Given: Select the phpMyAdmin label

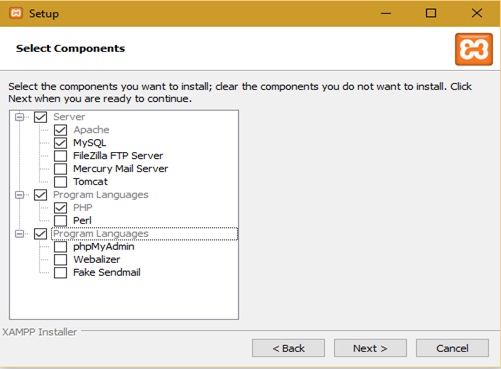Looking at the screenshot, I should point(104,247).
